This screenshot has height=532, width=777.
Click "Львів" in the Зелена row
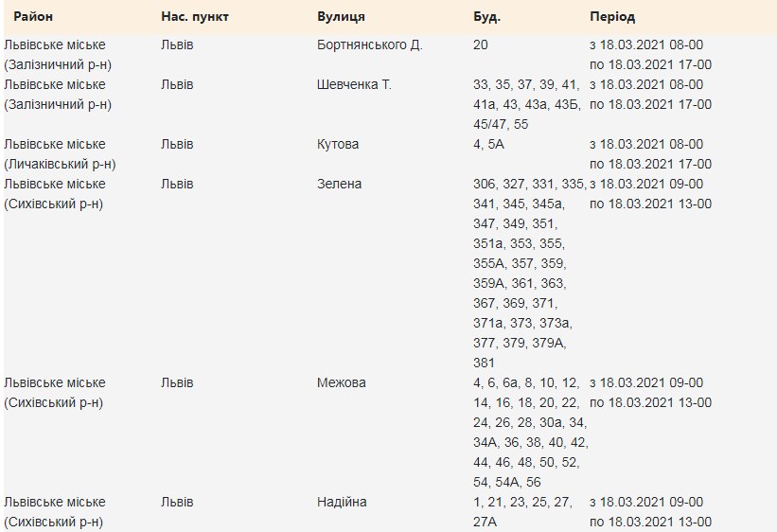pyautogui.click(x=177, y=184)
